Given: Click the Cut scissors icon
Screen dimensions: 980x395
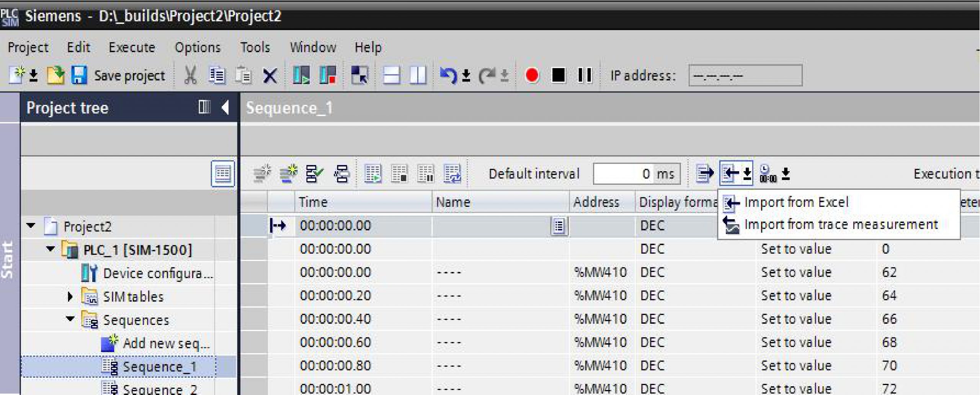Looking at the screenshot, I should coord(190,75).
